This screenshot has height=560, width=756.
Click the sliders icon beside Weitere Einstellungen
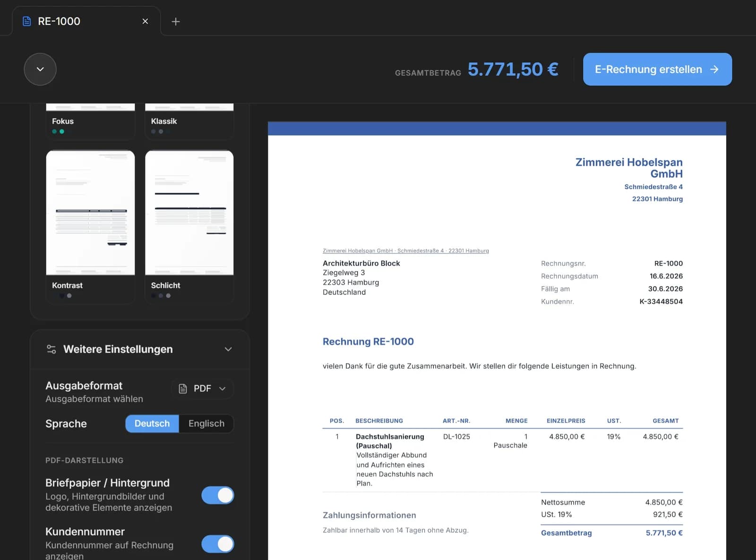51,349
